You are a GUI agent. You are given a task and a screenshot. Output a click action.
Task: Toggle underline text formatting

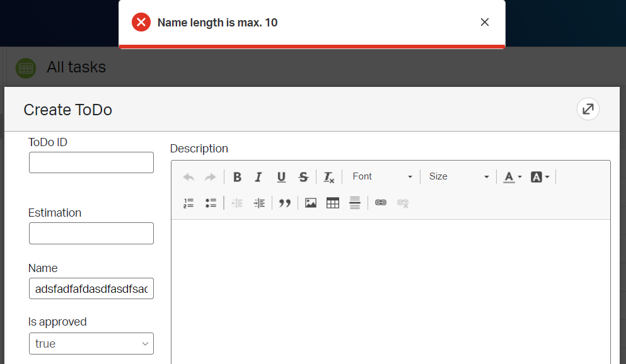point(281,177)
